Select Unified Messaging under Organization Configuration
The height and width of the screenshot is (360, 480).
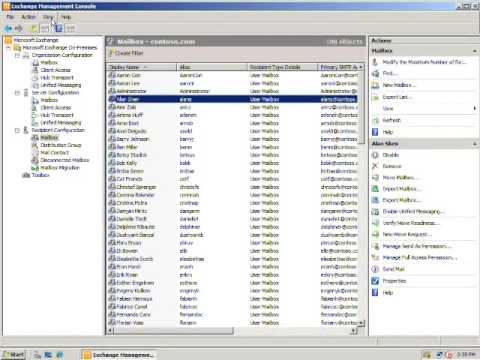coord(61,85)
